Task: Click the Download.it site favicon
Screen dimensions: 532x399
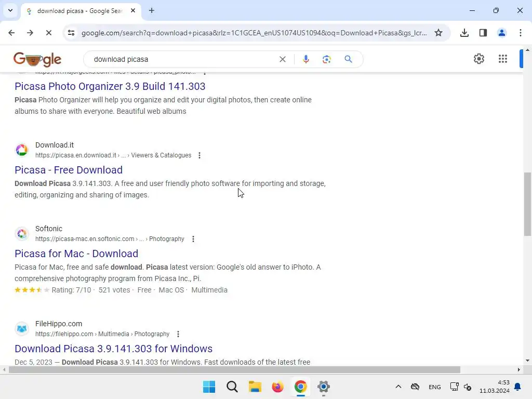Action: [22, 150]
